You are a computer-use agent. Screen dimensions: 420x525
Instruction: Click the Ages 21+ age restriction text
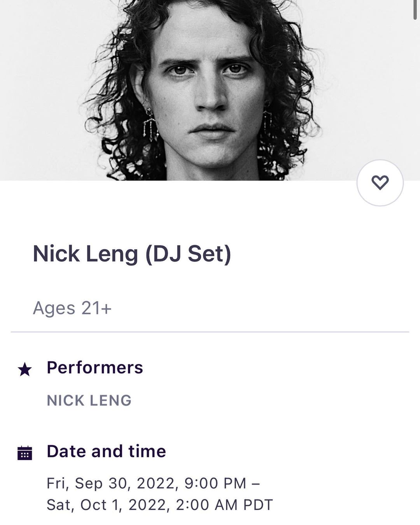72,308
